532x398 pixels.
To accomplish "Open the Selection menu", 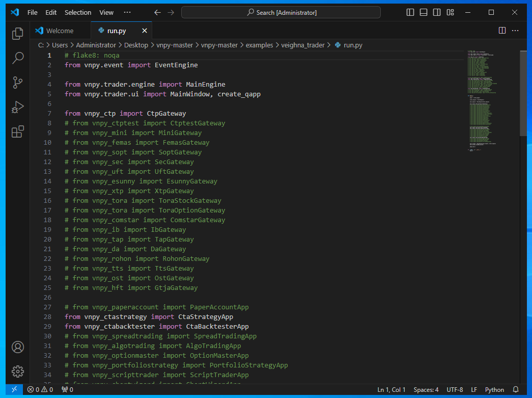I will pyautogui.click(x=78, y=13).
